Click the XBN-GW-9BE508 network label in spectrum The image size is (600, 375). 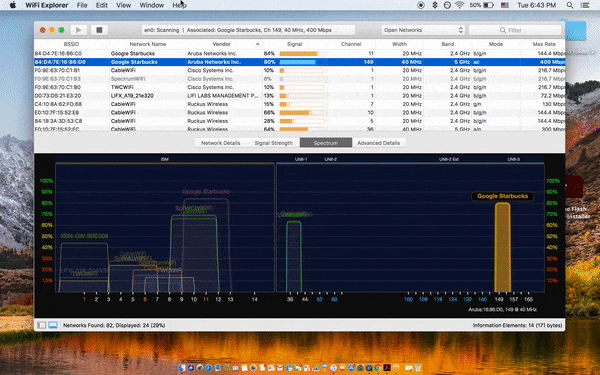(x=84, y=236)
